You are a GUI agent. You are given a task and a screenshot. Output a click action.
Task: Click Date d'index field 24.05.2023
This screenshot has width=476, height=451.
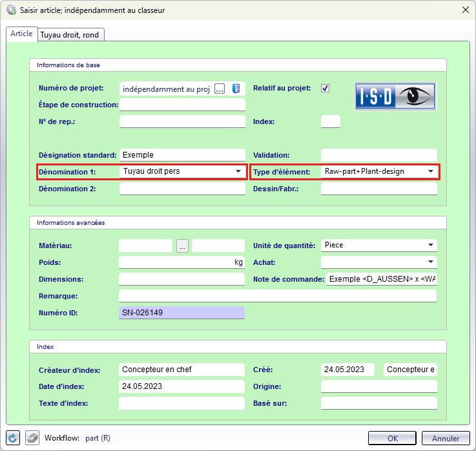[181, 386]
